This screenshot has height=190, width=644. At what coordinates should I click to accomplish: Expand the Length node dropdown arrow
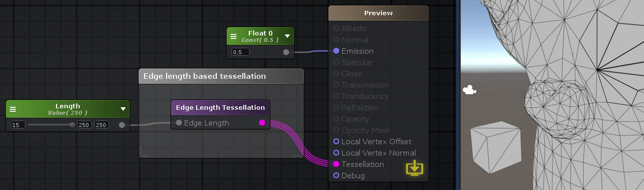point(123,109)
